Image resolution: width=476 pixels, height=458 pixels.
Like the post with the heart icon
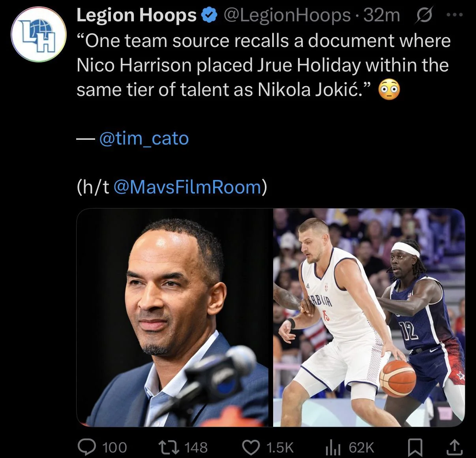click(x=250, y=447)
